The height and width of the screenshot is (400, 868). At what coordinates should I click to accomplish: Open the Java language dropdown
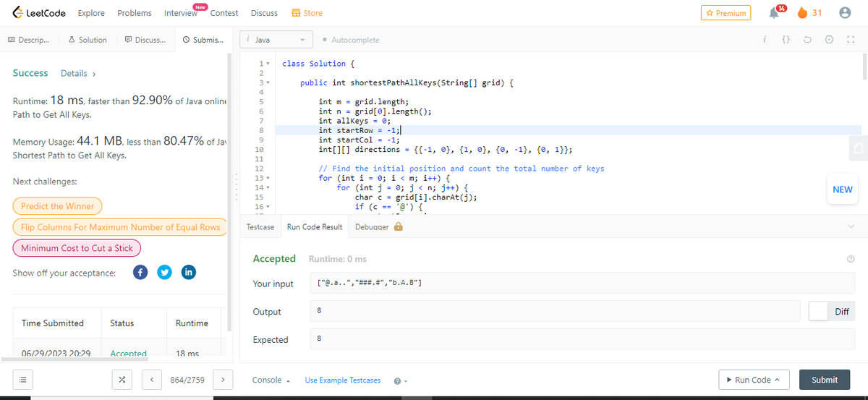pyautogui.click(x=276, y=40)
